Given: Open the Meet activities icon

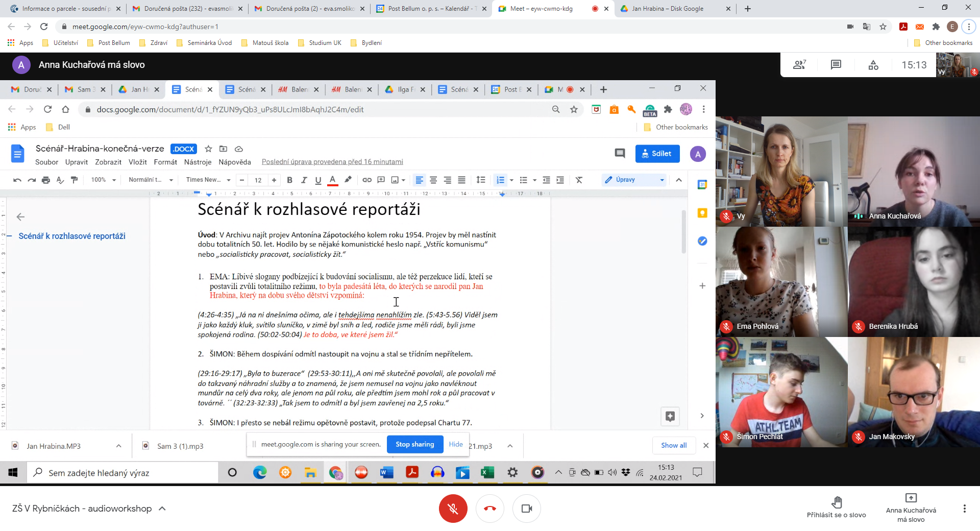Looking at the screenshot, I should pos(873,65).
